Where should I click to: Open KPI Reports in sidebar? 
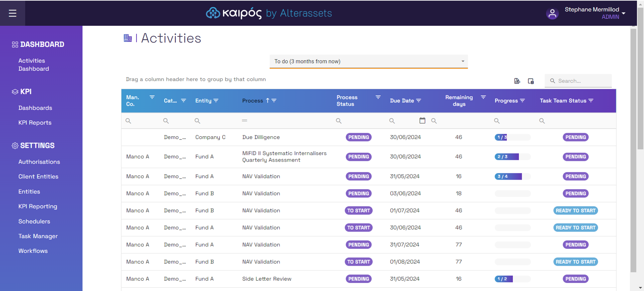35,123
